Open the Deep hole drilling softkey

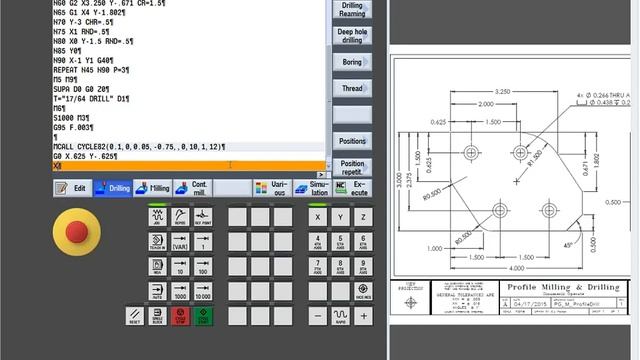[352, 36]
